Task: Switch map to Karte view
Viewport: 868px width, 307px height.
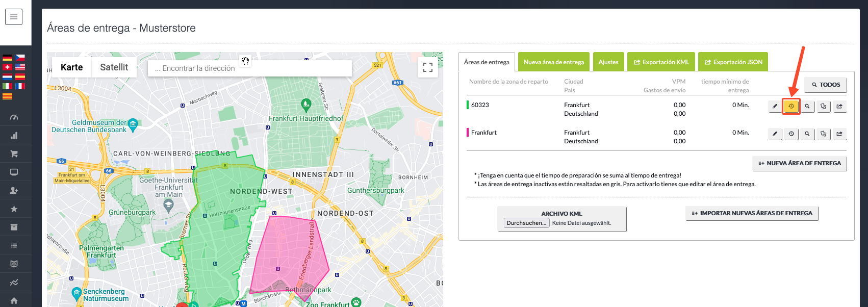Action: [x=71, y=67]
